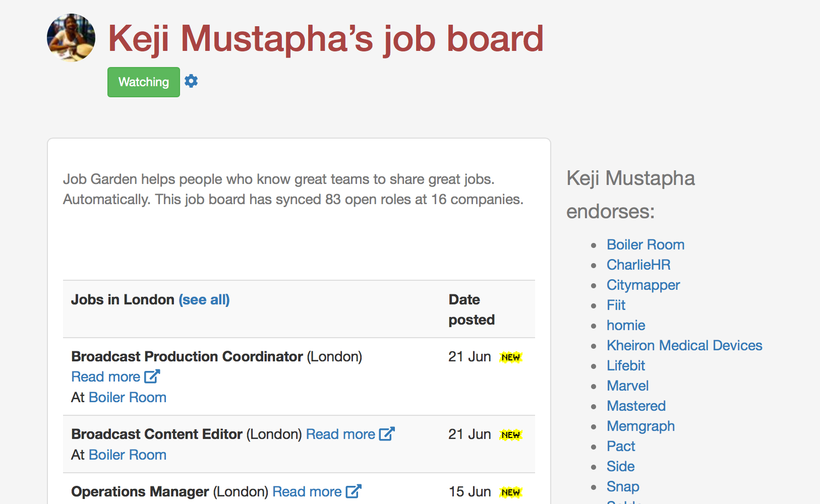Image resolution: width=820 pixels, height=504 pixels.
Task: Click the settings gear icon beside Watching
Action: pyautogui.click(x=191, y=81)
